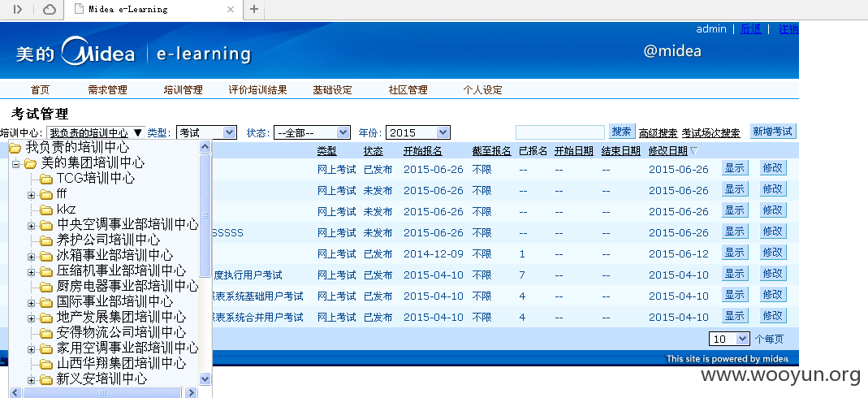
Task: Open the 考试场次搜索 link
Action: pos(710,133)
